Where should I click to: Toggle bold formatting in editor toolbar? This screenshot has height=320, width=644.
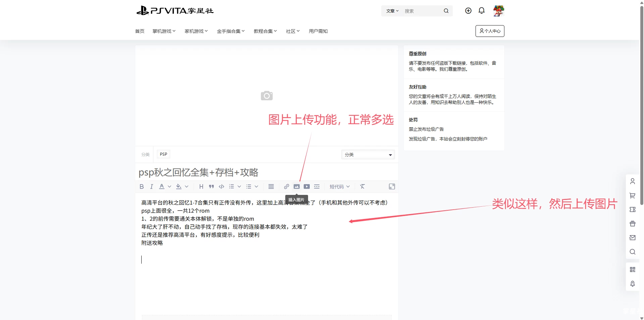pos(142,186)
